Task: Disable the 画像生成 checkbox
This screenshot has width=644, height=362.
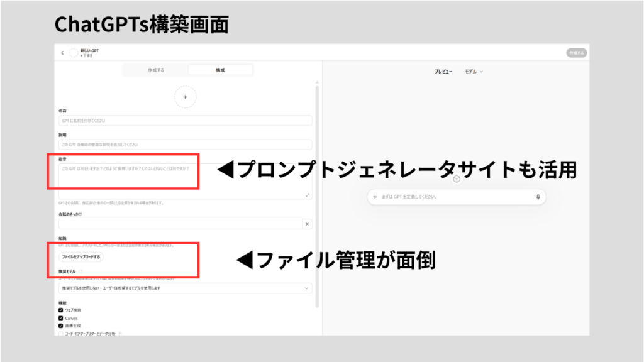Action: coord(61,326)
